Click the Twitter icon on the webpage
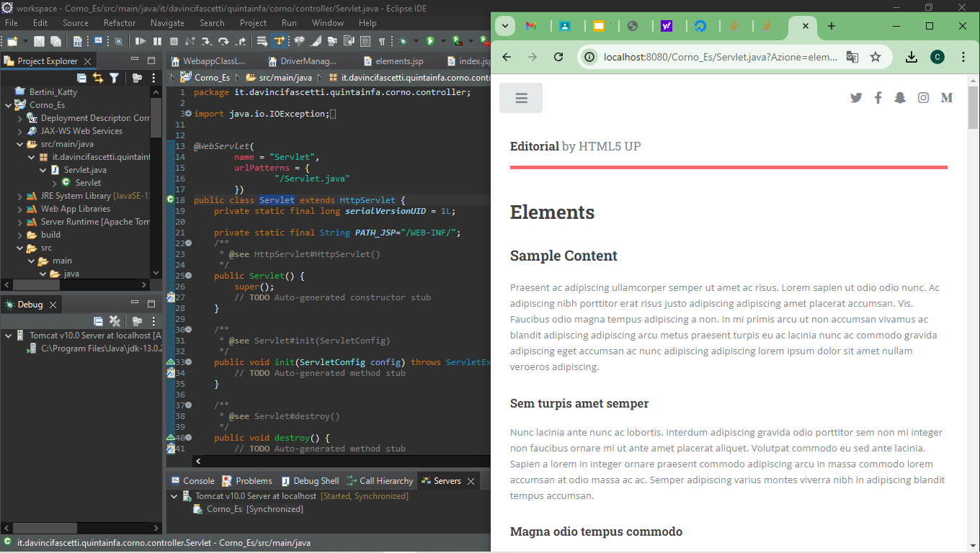This screenshot has width=980, height=553. (x=856, y=98)
